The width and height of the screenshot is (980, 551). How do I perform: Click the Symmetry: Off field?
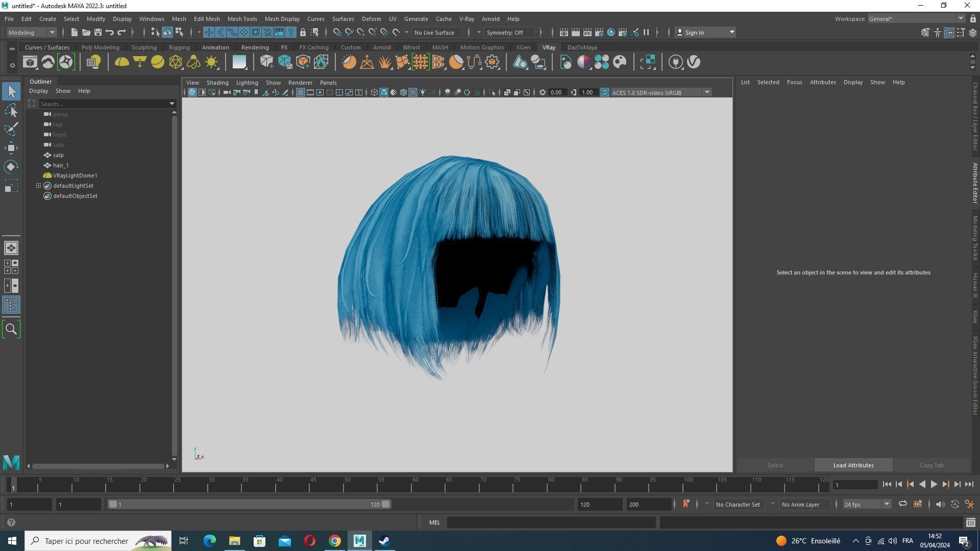pos(509,32)
